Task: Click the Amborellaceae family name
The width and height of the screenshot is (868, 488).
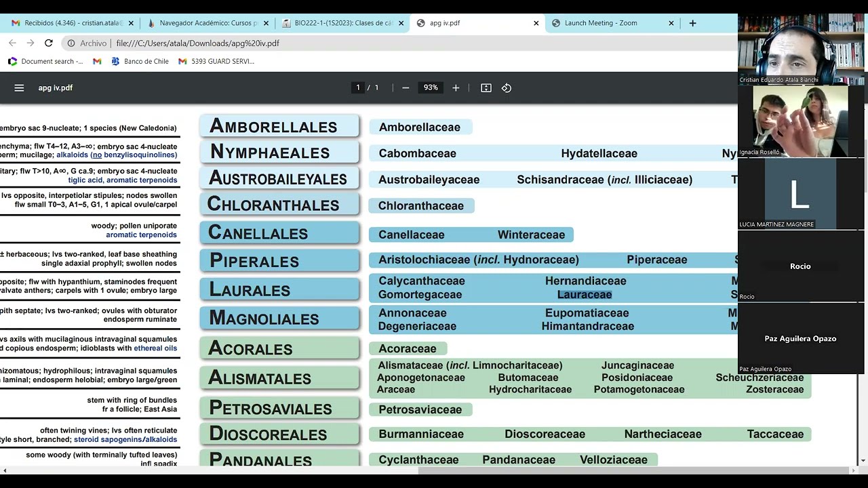Action: point(420,127)
